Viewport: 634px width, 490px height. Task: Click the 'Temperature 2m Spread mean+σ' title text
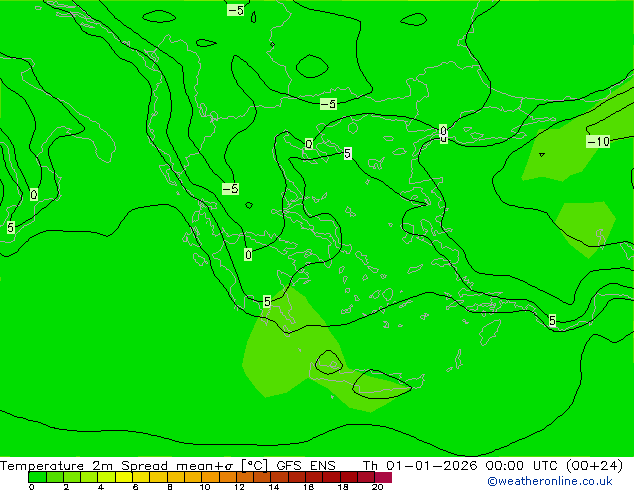116,466
